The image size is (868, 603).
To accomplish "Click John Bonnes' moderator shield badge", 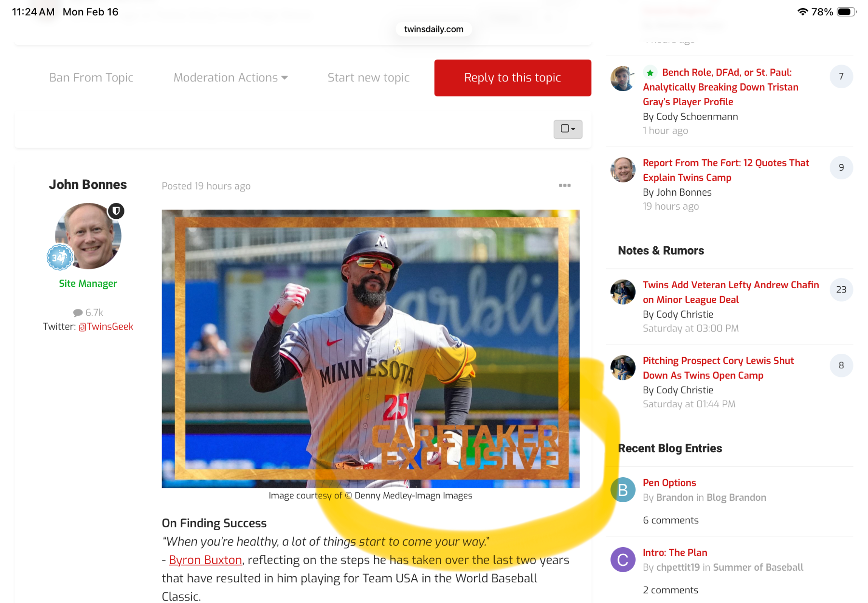I will point(116,211).
